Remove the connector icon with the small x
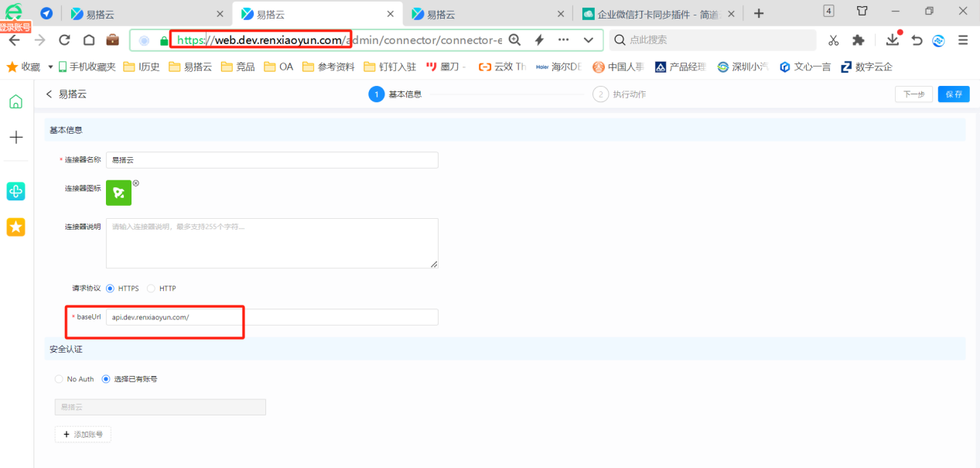The image size is (980, 468). [x=136, y=183]
